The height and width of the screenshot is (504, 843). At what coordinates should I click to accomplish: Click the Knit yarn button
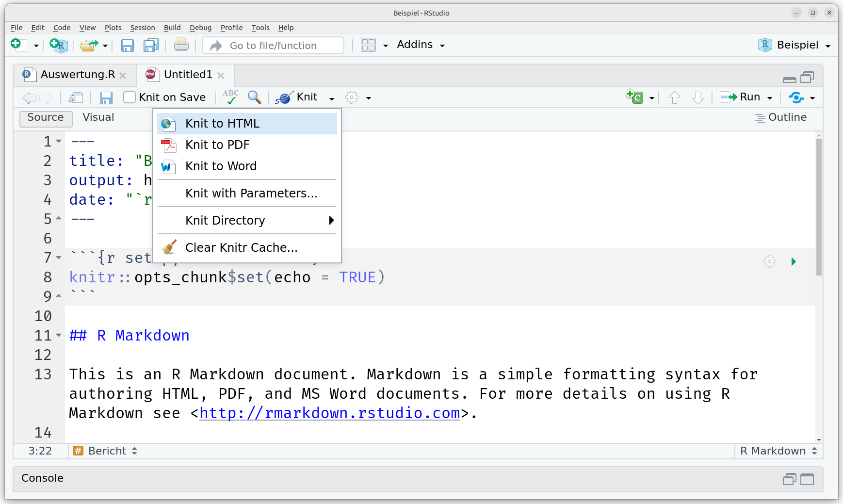click(x=296, y=97)
